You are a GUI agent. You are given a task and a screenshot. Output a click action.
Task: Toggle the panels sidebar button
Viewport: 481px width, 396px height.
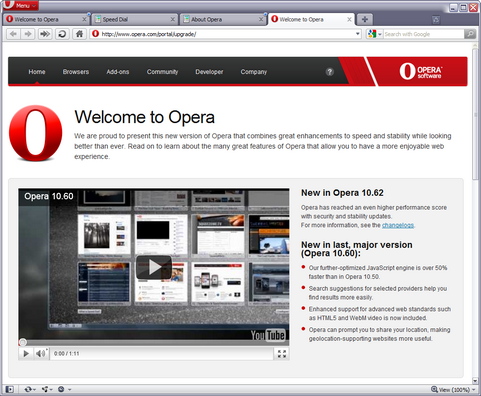10,389
